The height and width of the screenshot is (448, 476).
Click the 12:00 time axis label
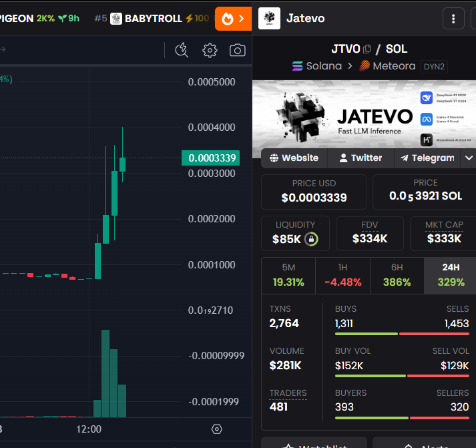[x=89, y=429]
